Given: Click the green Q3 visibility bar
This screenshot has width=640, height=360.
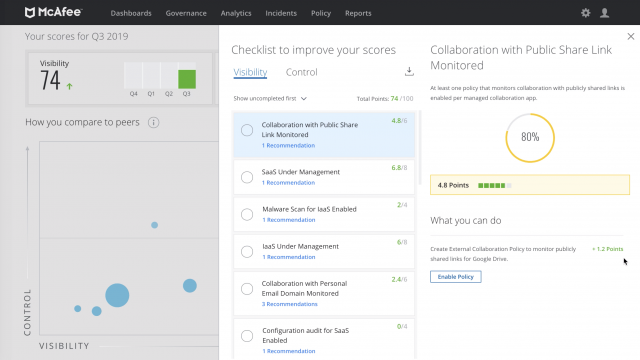Looking at the screenshot, I should click(187, 79).
